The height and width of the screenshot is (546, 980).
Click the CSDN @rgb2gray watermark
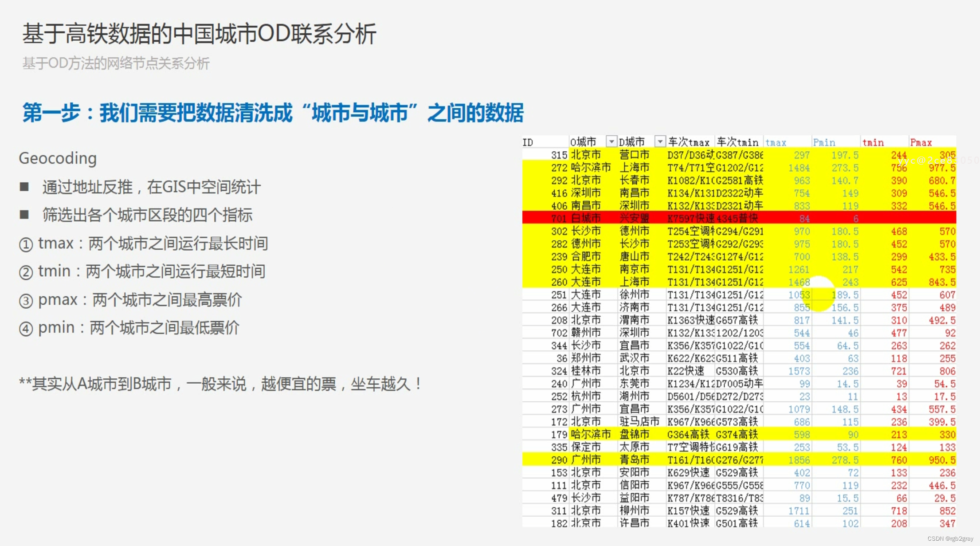point(950,538)
